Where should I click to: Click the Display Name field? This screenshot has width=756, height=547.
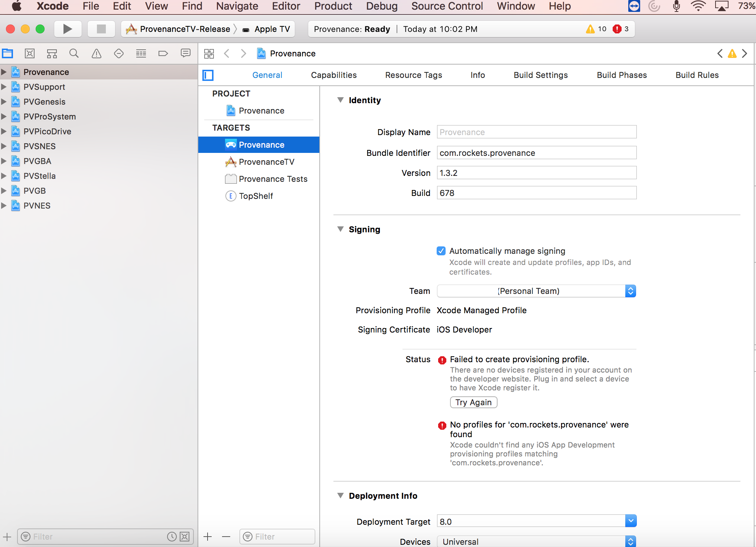click(537, 132)
